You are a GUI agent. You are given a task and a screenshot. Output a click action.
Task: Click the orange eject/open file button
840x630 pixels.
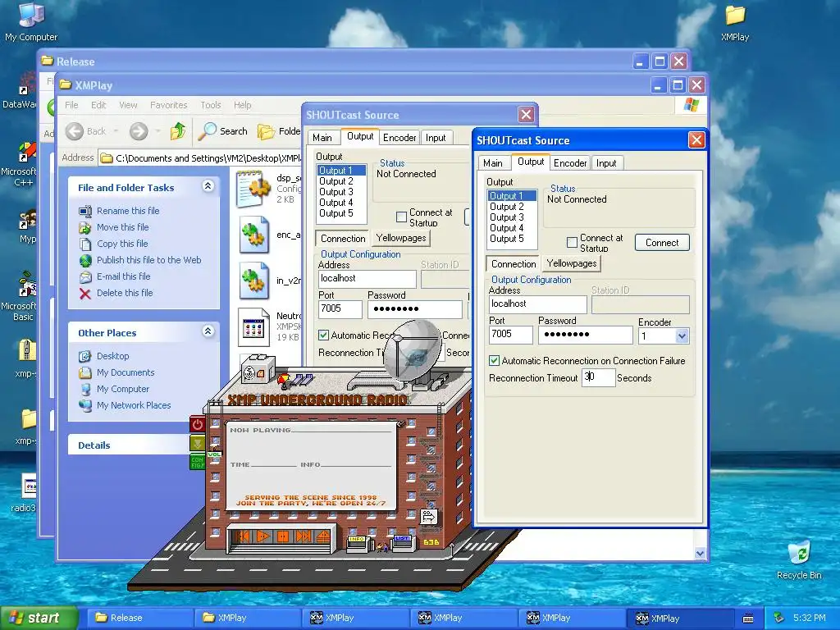tap(322, 536)
